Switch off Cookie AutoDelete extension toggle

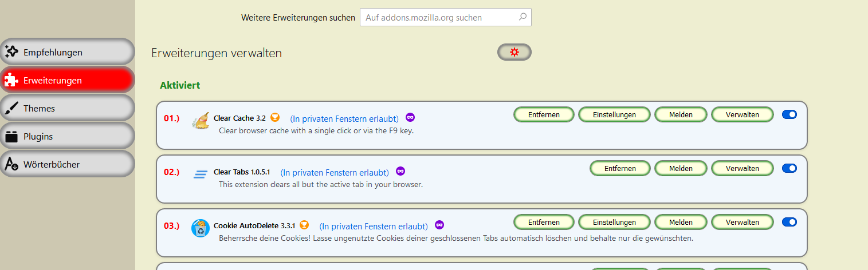789,222
